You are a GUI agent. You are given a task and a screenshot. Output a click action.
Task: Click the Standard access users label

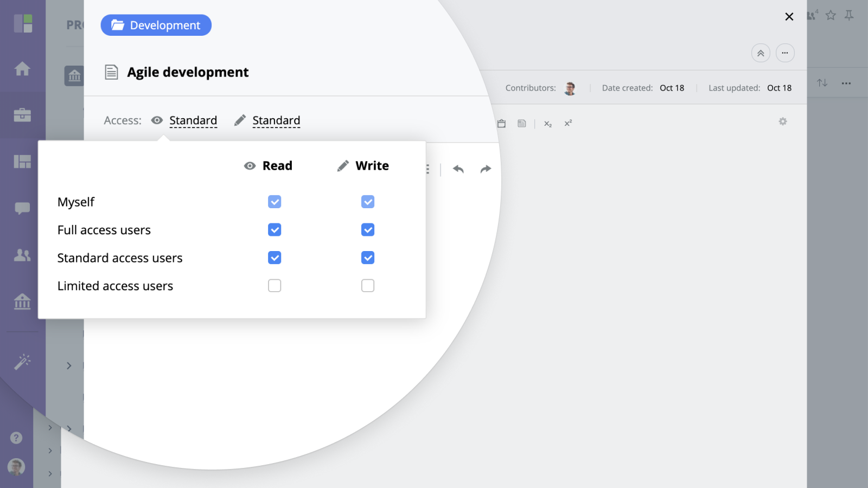pos(120,258)
